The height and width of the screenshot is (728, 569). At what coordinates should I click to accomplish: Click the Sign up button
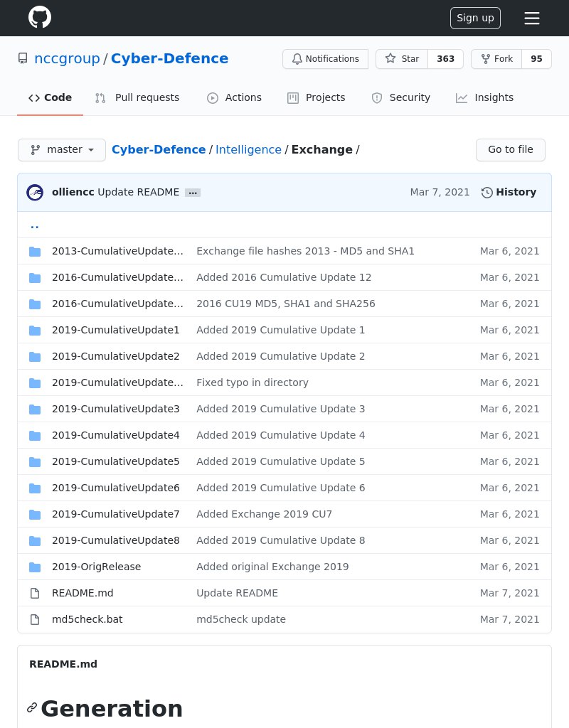click(475, 18)
